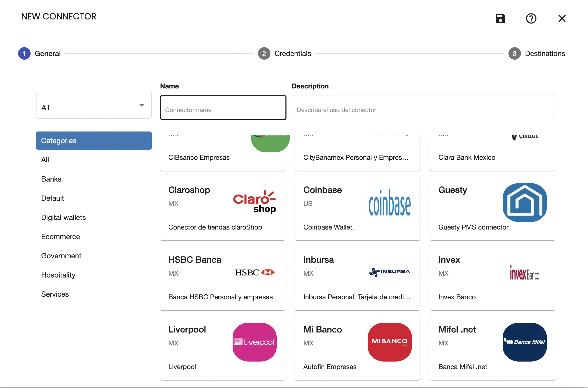
Task: Select the Guesty connector title
Action: (x=453, y=190)
